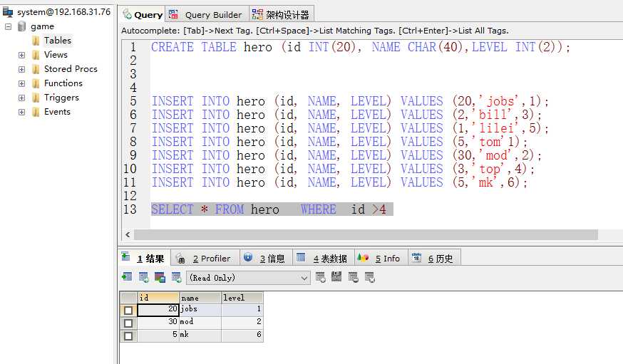Click the grid select-all corner cell

tap(128, 297)
